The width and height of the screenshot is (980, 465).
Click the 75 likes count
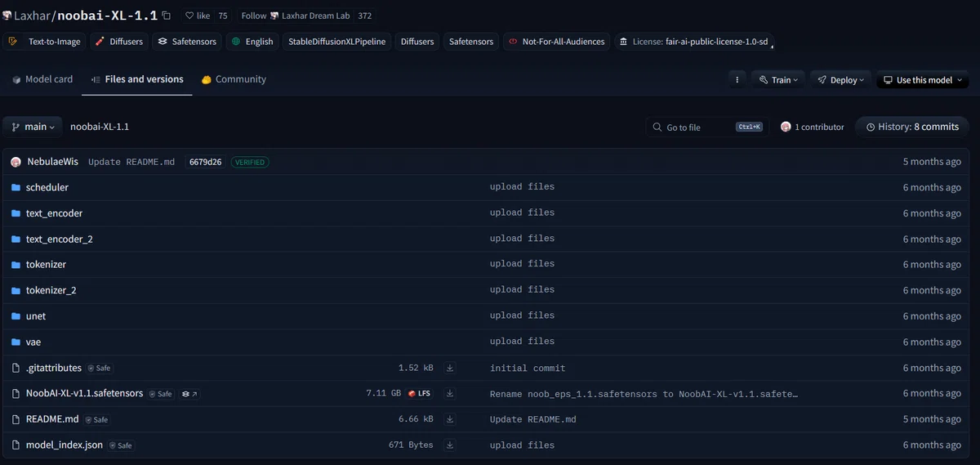pyautogui.click(x=223, y=16)
